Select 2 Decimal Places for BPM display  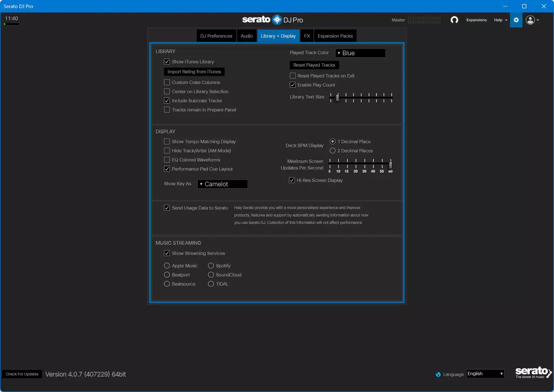click(x=333, y=151)
